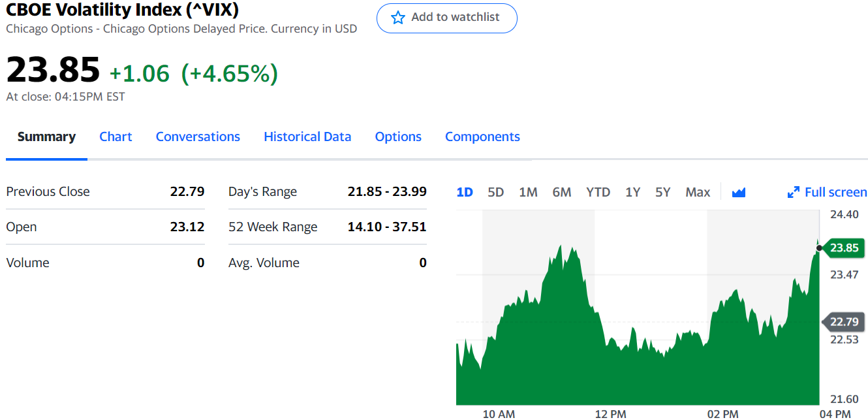The width and height of the screenshot is (868, 420).
Task: Go to the Historical Data tab
Action: [x=307, y=137]
